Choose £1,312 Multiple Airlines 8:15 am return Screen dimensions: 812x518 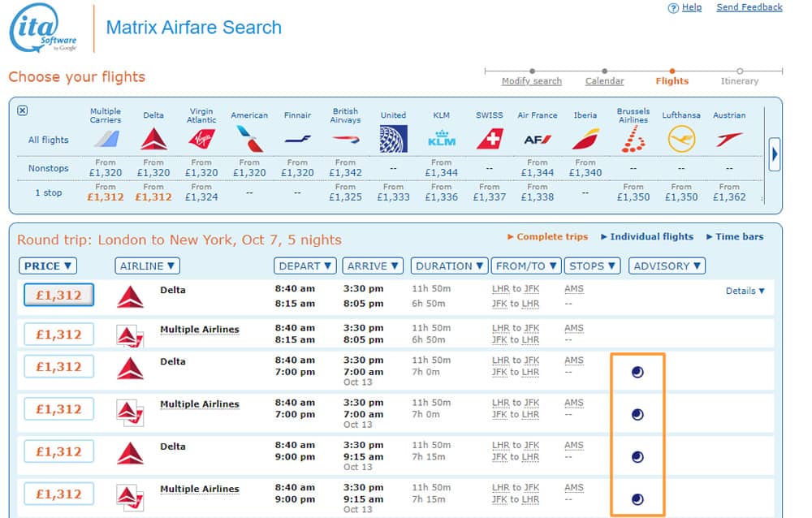point(59,335)
